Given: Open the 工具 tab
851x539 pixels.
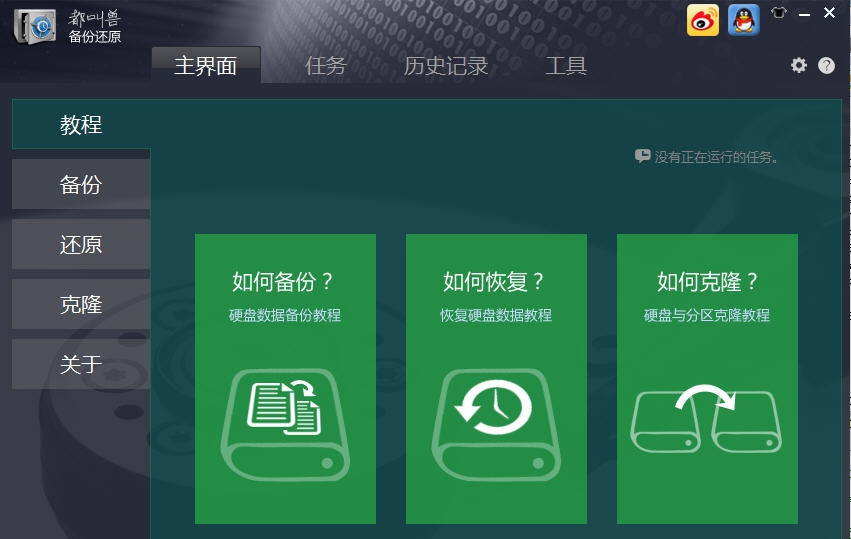Looking at the screenshot, I should tap(566, 66).
